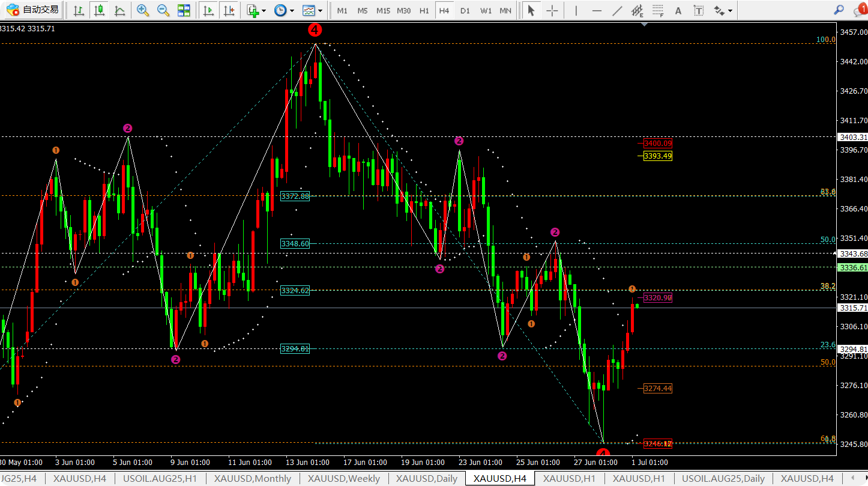Zoom out of the chart
This screenshot has height=486, width=868.
tap(163, 10)
